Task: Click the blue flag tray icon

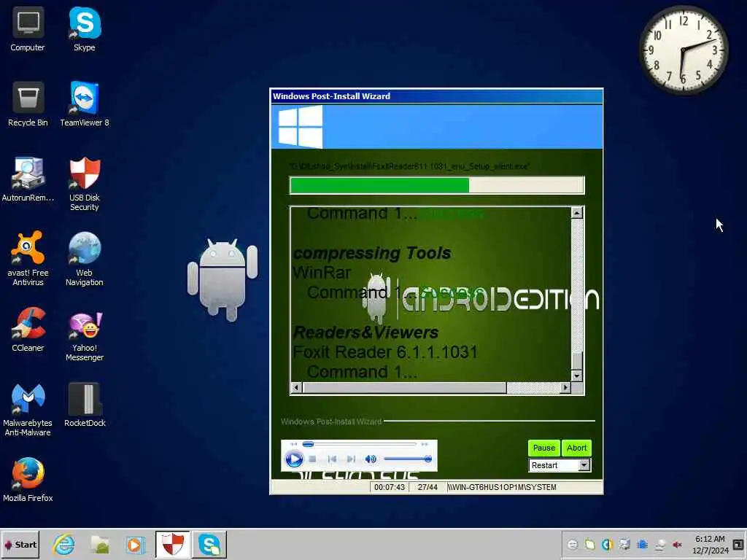Action: (x=642, y=544)
